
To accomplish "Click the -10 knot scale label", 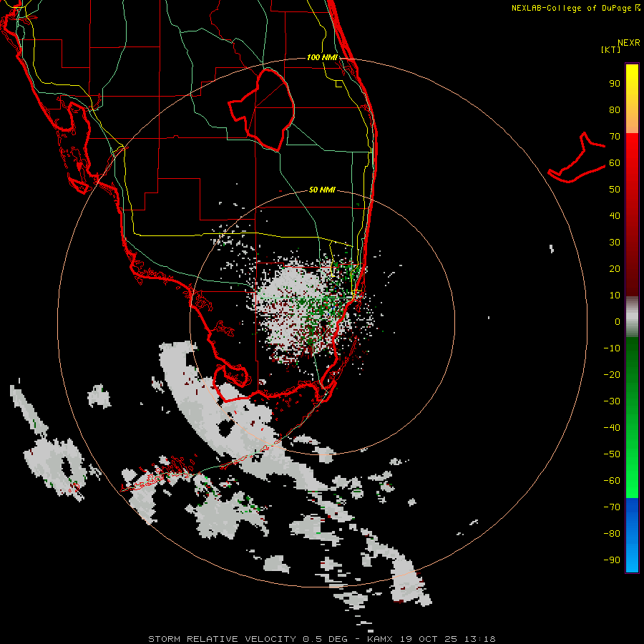I will pos(612,348).
